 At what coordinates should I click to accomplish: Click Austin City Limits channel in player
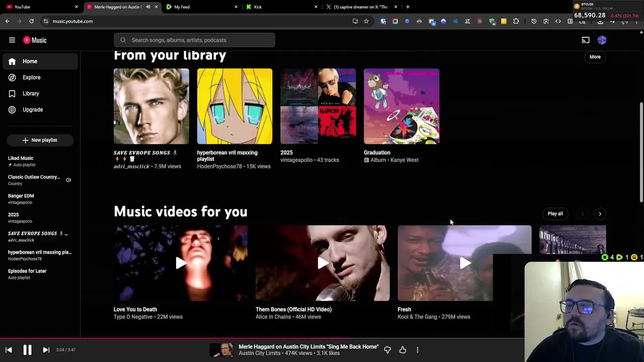[x=260, y=353]
